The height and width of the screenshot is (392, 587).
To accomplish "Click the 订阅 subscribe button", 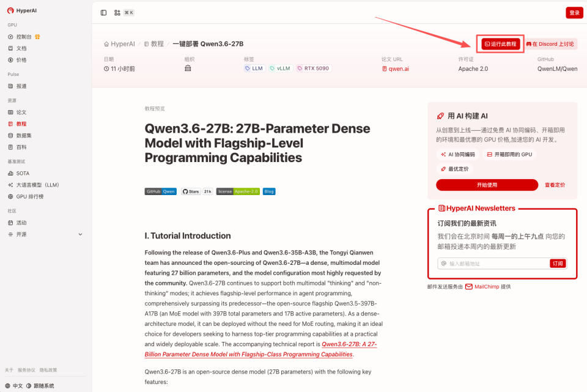I will [x=558, y=264].
